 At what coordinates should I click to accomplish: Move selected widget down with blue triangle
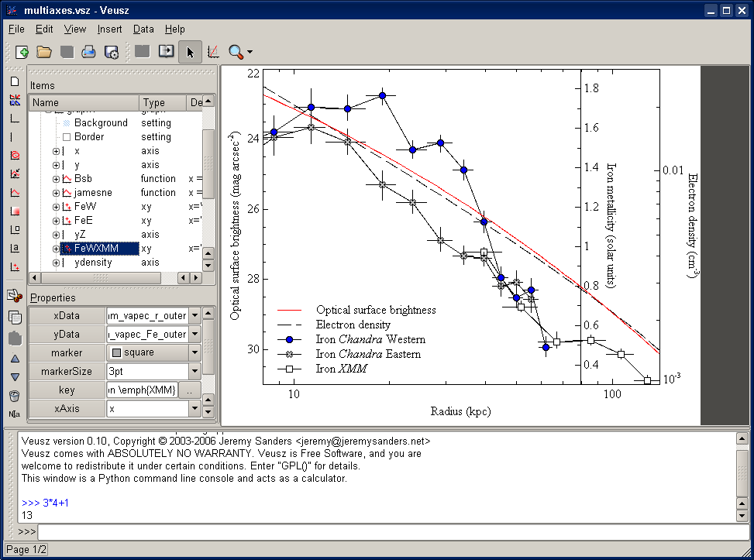15,377
